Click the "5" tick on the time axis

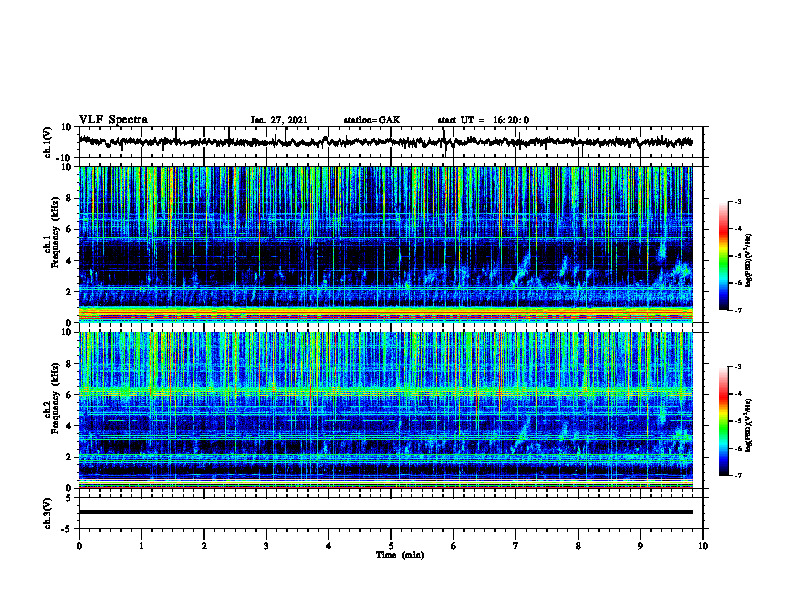[391, 546]
